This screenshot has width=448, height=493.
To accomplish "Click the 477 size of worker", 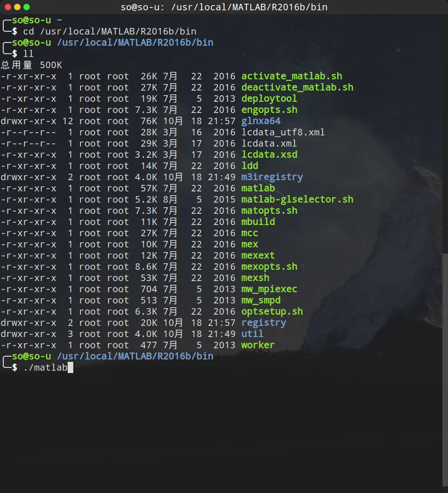I will tap(149, 345).
